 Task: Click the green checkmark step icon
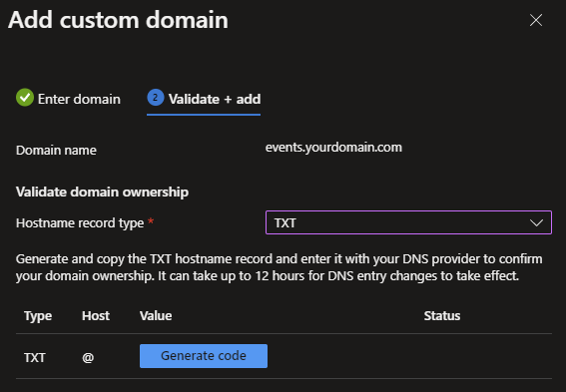25,98
